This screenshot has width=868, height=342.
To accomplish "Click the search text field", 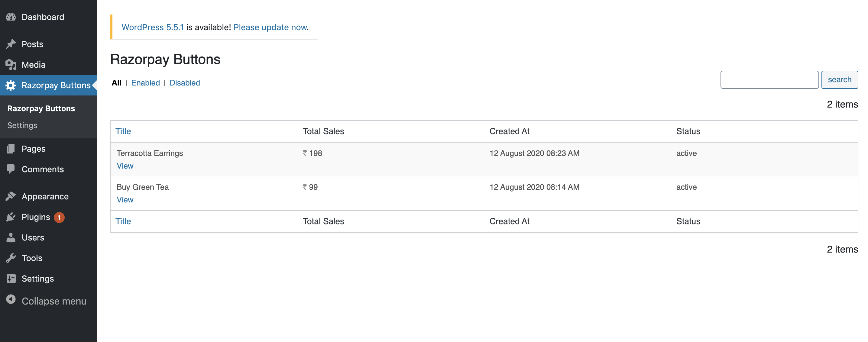I will click(769, 80).
